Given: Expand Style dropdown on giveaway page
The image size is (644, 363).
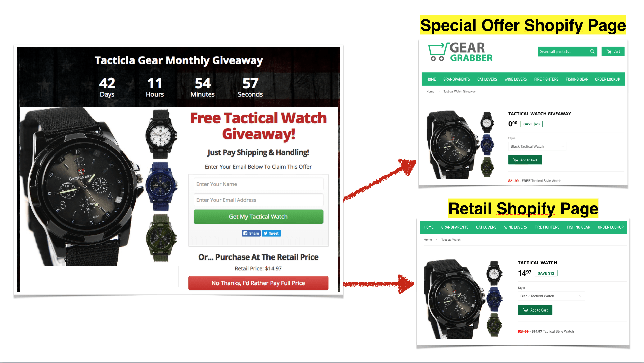Looking at the screenshot, I should [x=537, y=146].
